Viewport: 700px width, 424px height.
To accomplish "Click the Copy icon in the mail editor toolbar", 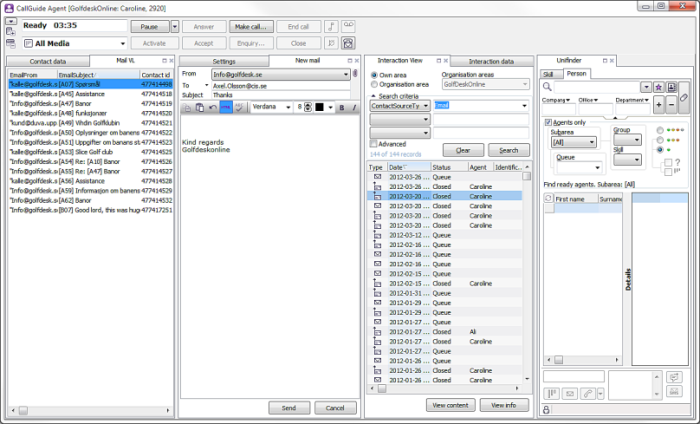I will click(188, 107).
